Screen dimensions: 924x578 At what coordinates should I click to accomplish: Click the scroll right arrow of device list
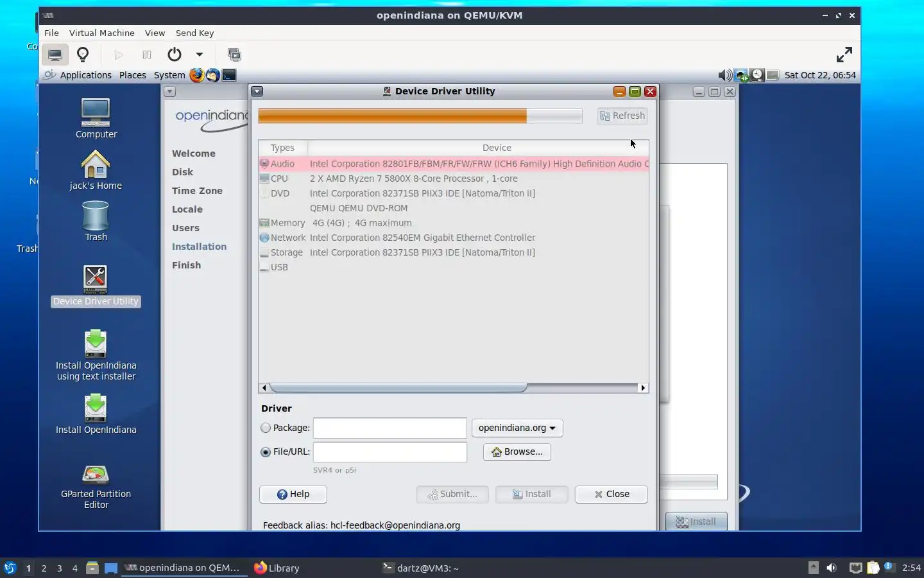(643, 388)
